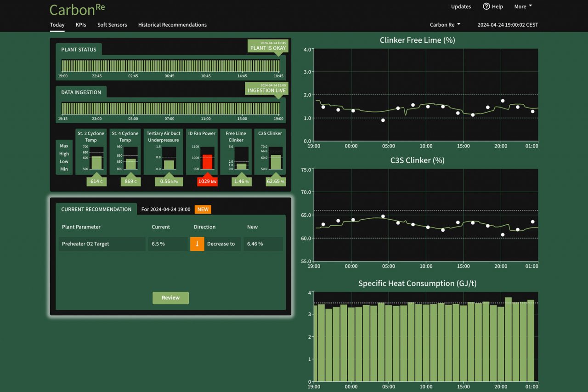Expand the More dropdown menu
Viewport: 588px width, 392px height.
pyautogui.click(x=523, y=6)
